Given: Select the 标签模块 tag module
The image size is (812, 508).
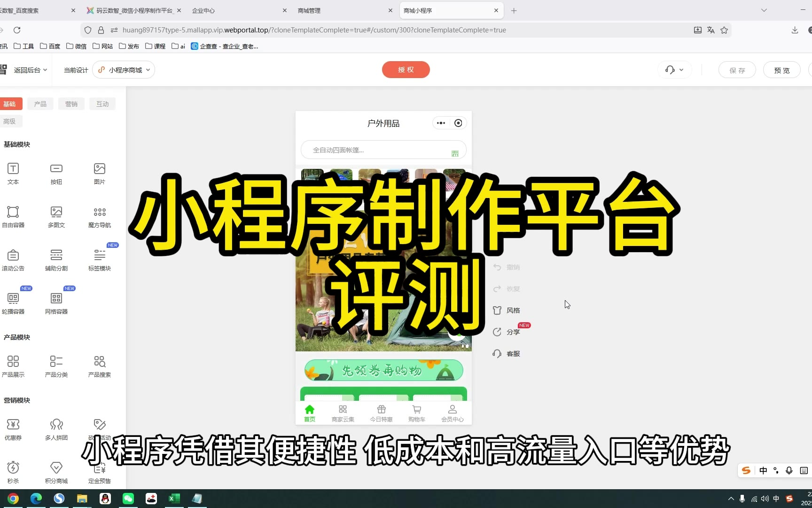Looking at the screenshot, I should (100, 260).
